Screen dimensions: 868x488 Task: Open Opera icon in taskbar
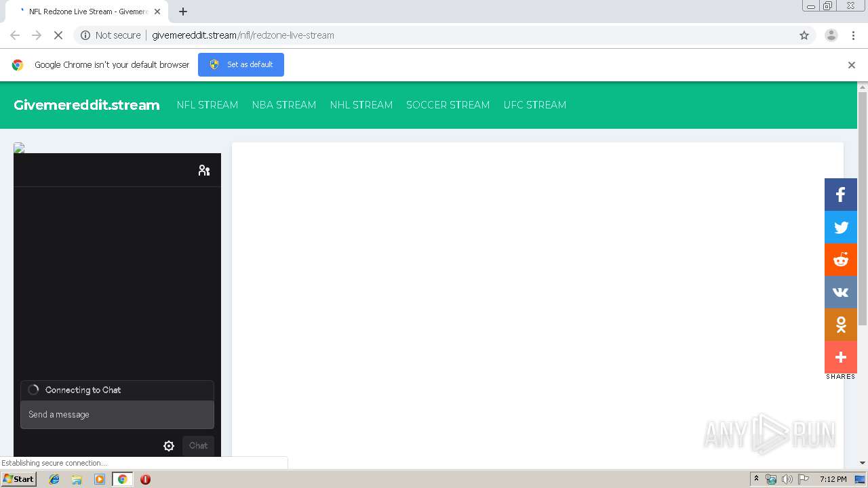pos(145,479)
